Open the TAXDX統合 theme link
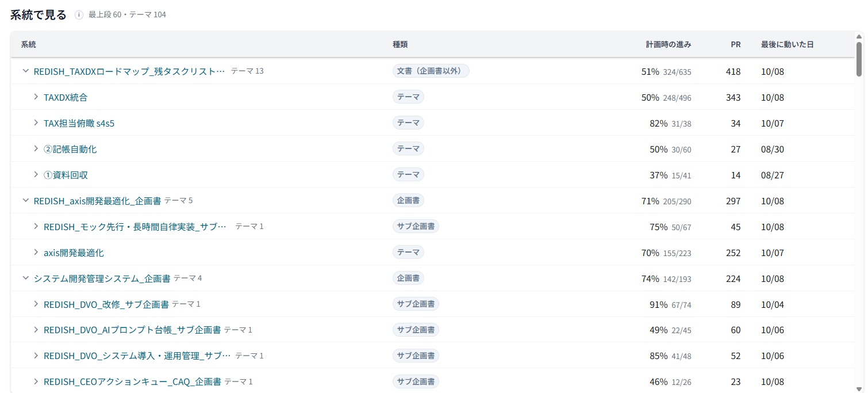The image size is (868, 393). tap(66, 97)
